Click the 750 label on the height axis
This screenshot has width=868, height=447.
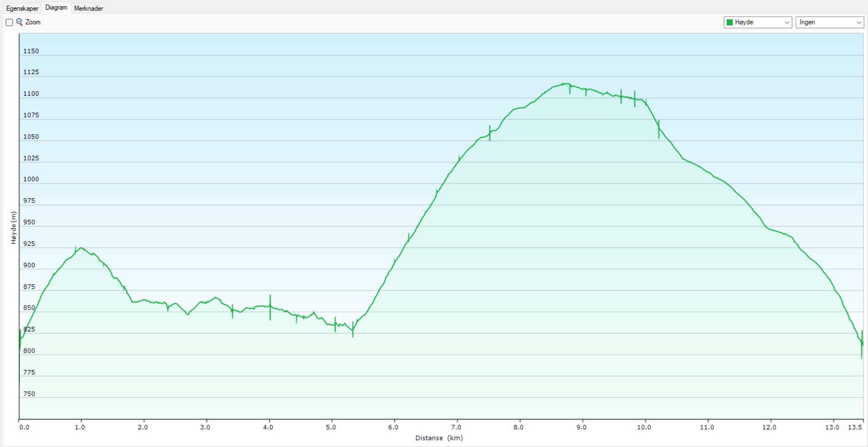[x=29, y=394]
